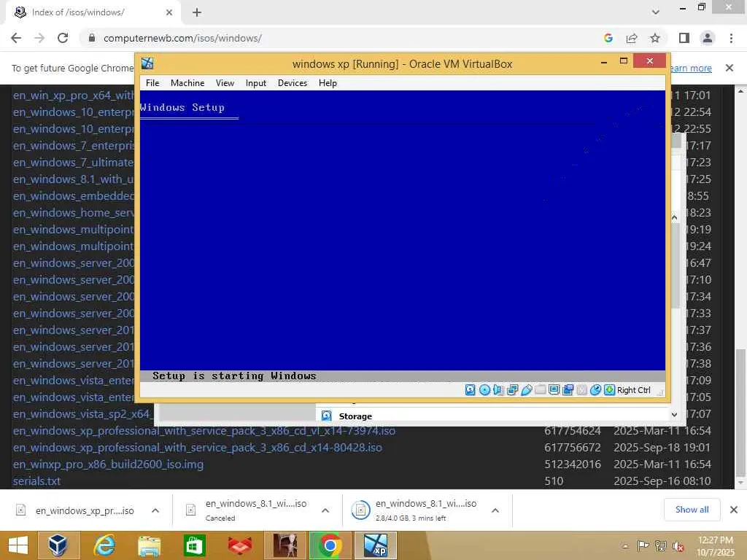Click the optical disk icon in VirtualBox status bar
Viewport: 747px width, 560px height.
click(x=484, y=390)
